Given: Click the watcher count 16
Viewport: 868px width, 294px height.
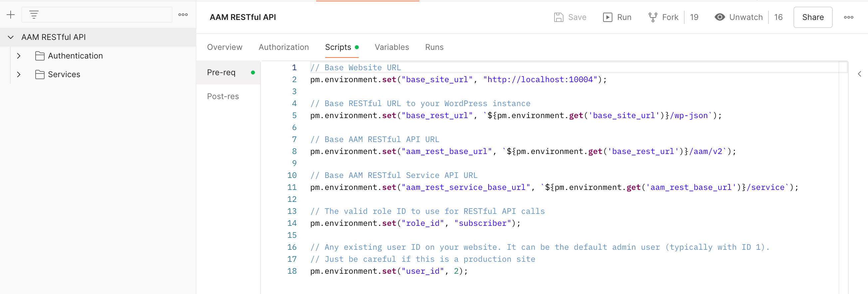Looking at the screenshot, I should 778,17.
